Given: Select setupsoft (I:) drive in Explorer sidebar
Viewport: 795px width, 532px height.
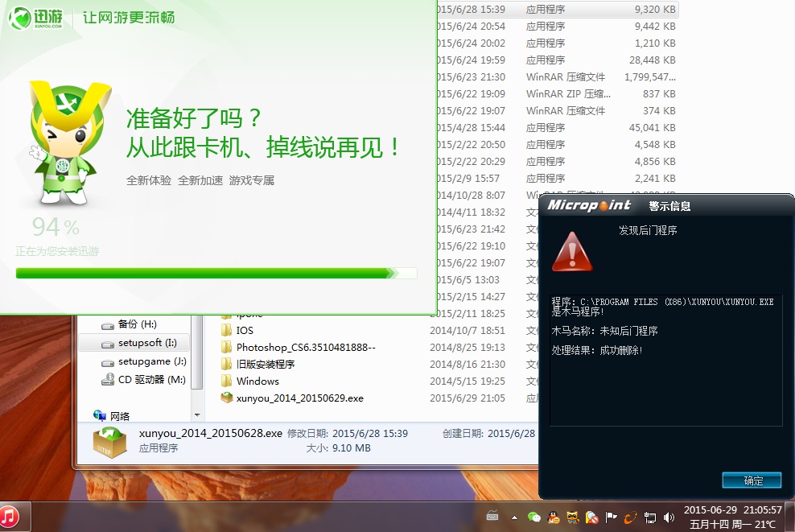Looking at the screenshot, I should (x=134, y=343).
